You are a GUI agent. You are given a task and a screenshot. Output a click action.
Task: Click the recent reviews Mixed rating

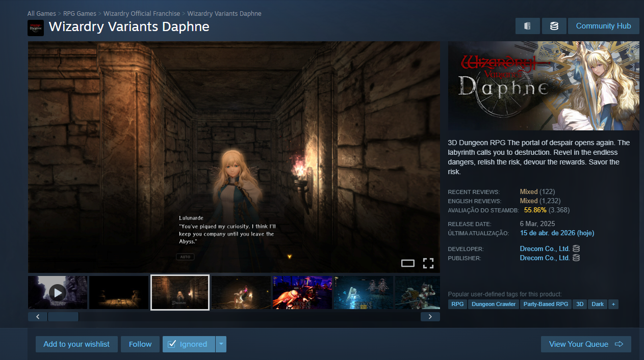(x=529, y=192)
